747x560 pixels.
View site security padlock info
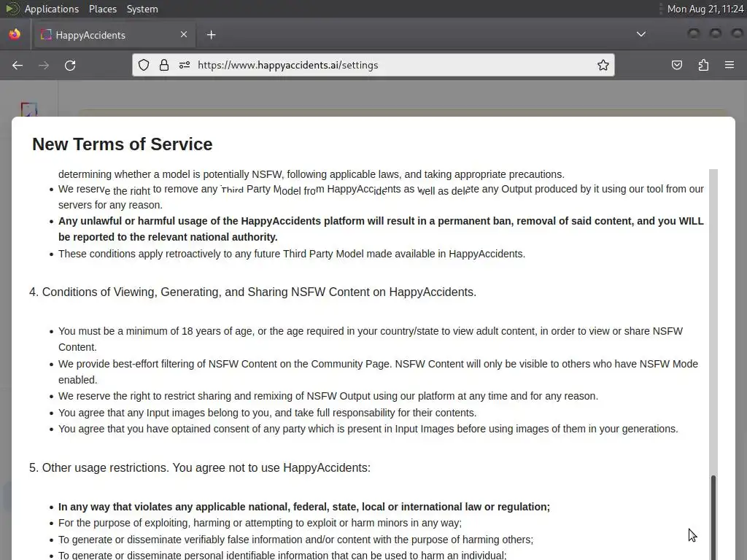coord(164,65)
